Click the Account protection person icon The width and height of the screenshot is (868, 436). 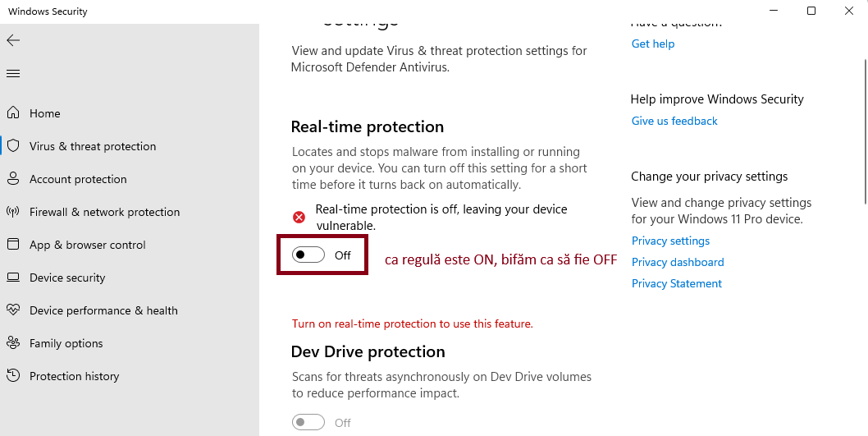tap(13, 179)
